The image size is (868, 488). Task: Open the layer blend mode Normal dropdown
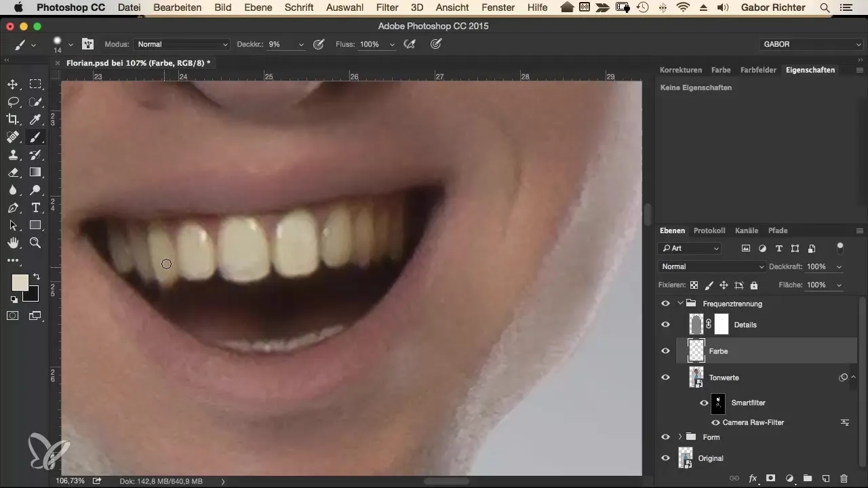[x=712, y=266]
